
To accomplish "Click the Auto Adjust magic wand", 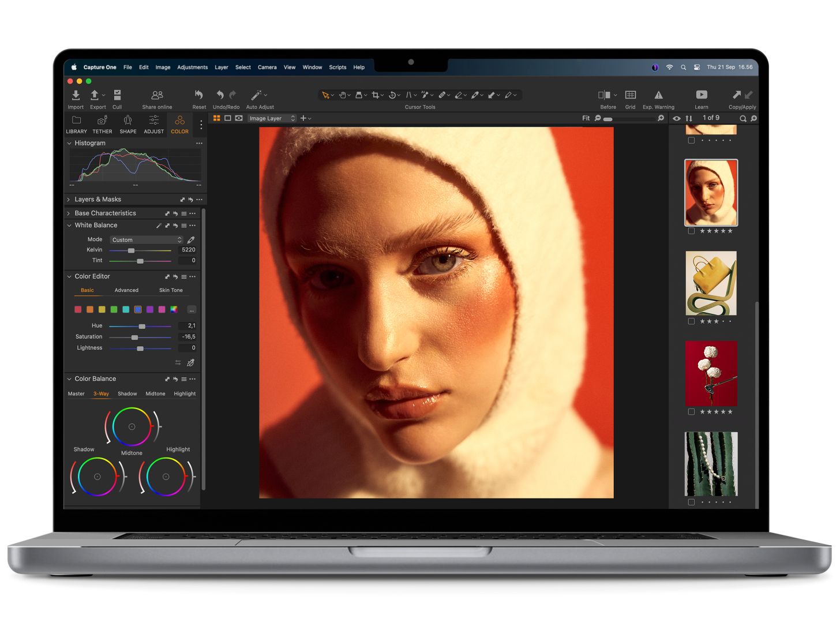I will [257, 95].
